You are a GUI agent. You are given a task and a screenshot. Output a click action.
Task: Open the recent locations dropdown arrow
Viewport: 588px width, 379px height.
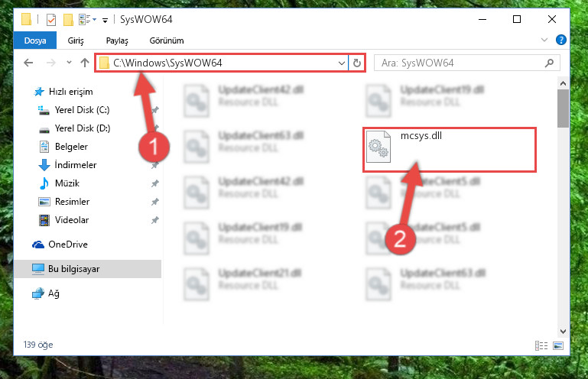[x=69, y=63]
